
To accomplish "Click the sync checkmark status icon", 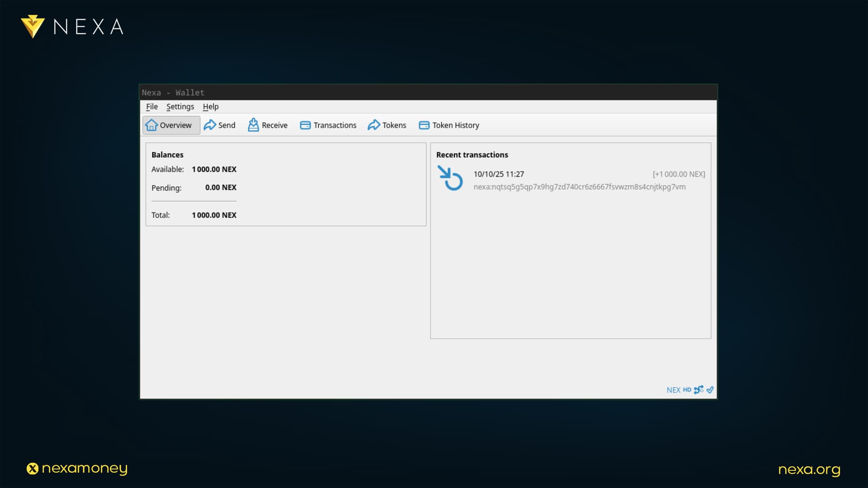I will [x=710, y=389].
